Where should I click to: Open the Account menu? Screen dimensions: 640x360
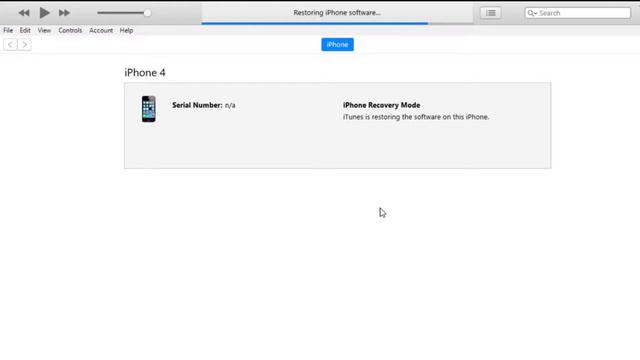(101, 31)
